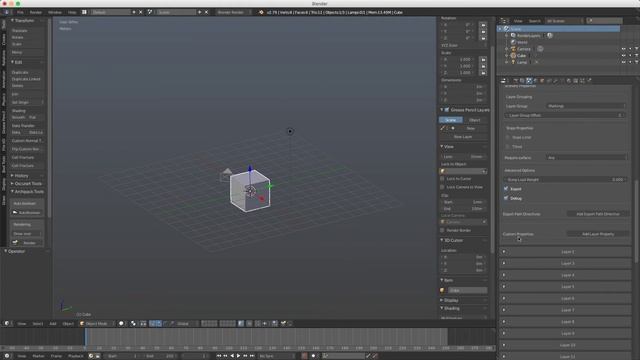Jump to the last frame in the timeline

[252, 356]
